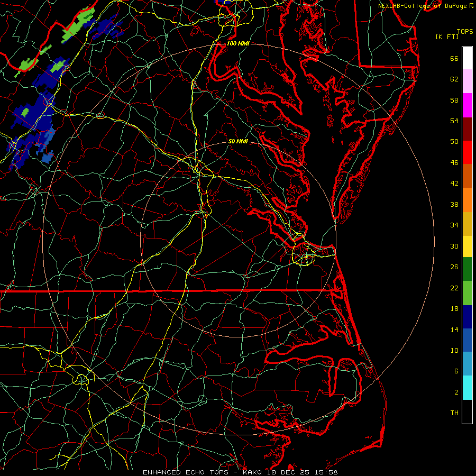Viewport: 476px width, 476px height.
Task: Click the legend value 62
Action: 454,79
